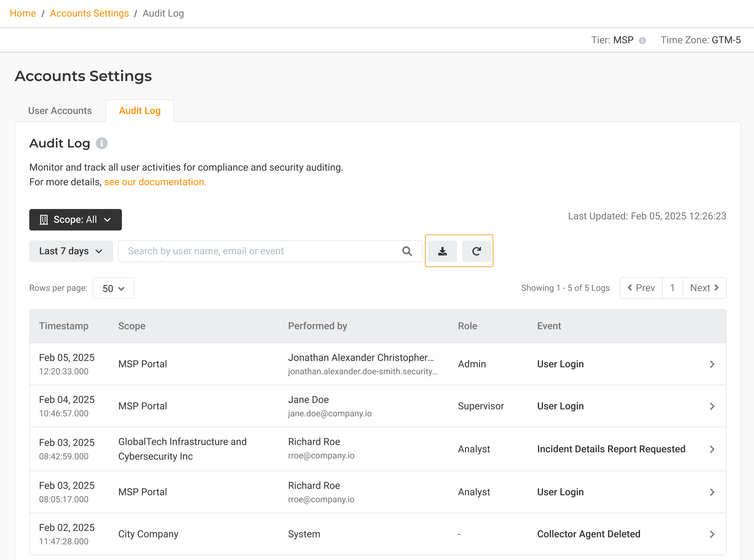754x560 pixels.
Task: Switch to the User Accounts tab
Action: pos(60,111)
